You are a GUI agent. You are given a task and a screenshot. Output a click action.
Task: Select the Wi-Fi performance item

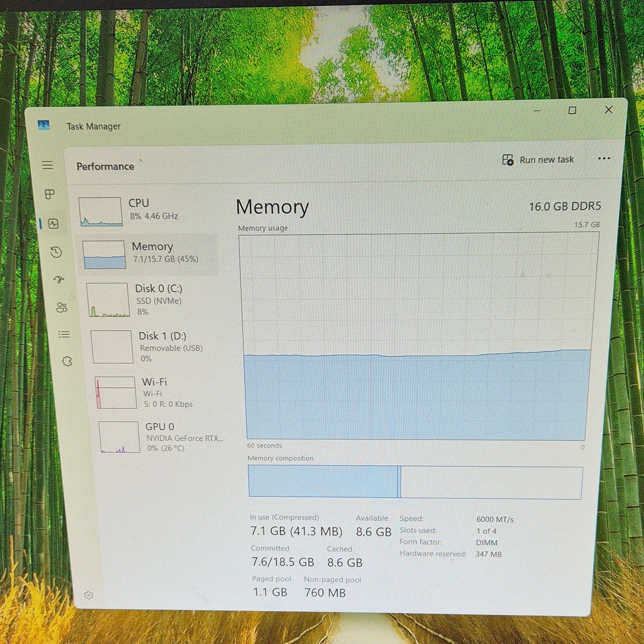(x=159, y=392)
